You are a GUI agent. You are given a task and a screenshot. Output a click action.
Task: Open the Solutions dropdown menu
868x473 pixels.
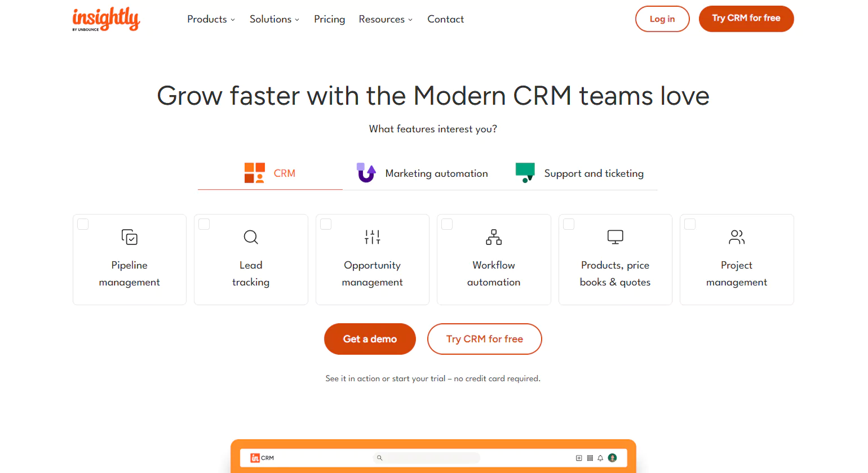[x=274, y=19]
